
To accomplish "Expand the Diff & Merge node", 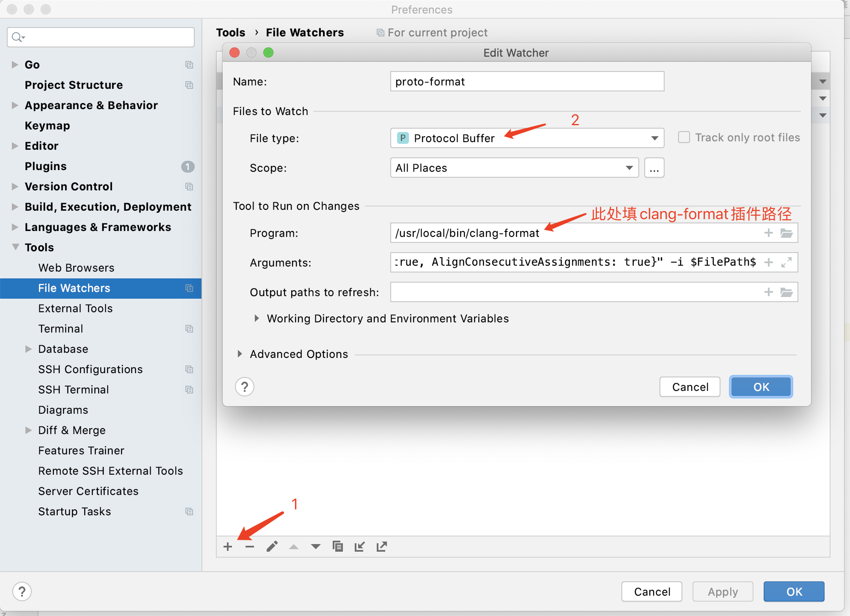I will (x=28, y=430).
